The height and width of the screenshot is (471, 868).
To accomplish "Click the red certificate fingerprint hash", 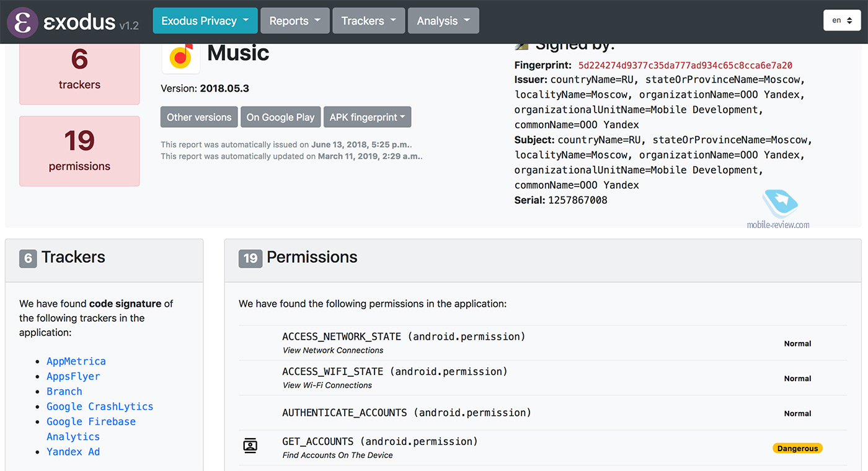I will coord(685,65).
